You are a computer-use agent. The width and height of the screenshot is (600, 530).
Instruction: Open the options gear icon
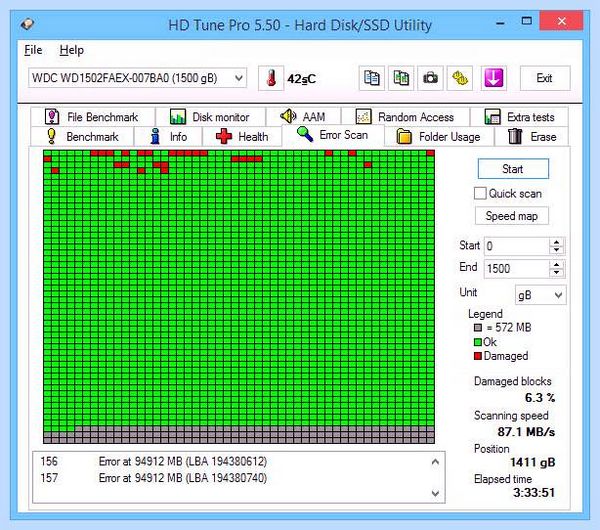pyautogui.click(x=460, y=78)
